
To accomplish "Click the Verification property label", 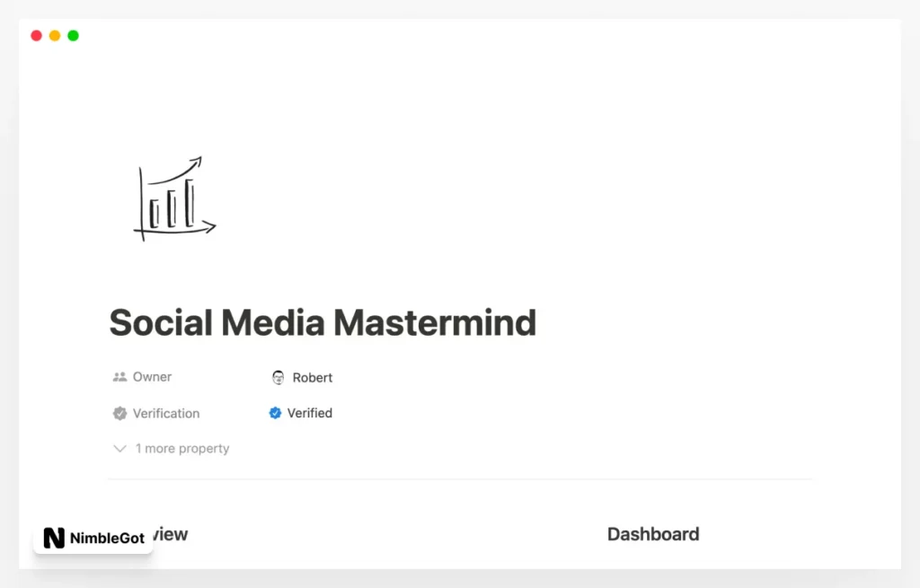I will (168, 413).
